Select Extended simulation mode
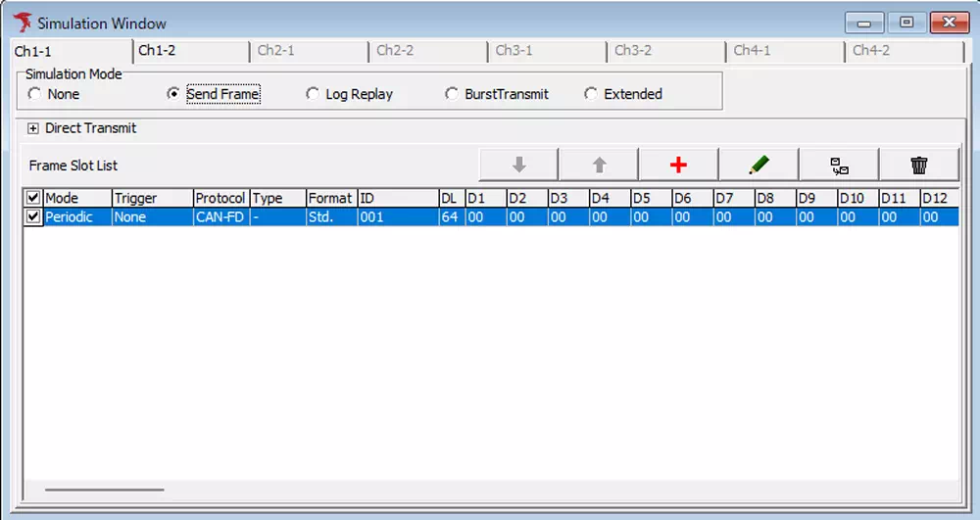The width and height of the screenshot is (980, 520). (x=591, y=95)
